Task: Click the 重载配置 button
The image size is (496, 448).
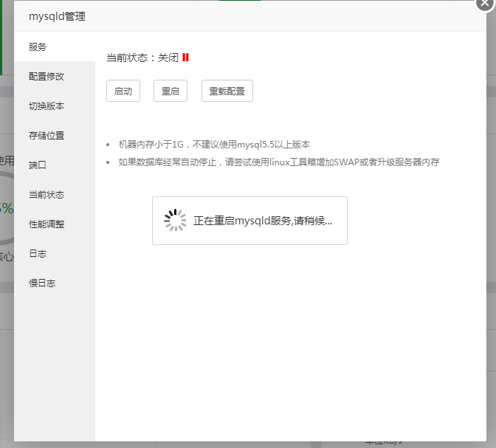Action: 227,91
